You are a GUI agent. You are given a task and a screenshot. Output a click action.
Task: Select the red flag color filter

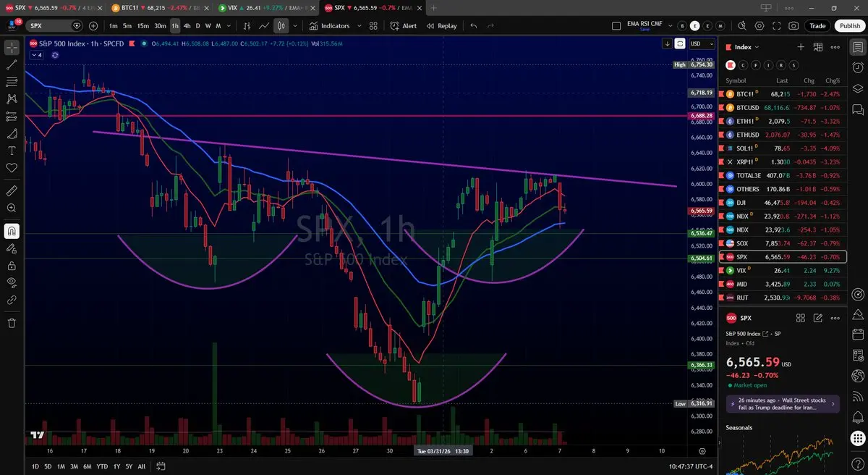point(731,64)
